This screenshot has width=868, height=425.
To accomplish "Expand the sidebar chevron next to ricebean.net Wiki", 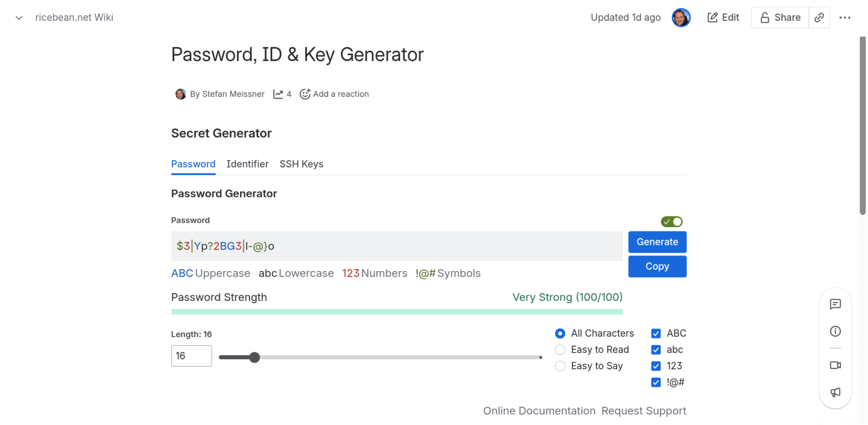I will [19, 18].
